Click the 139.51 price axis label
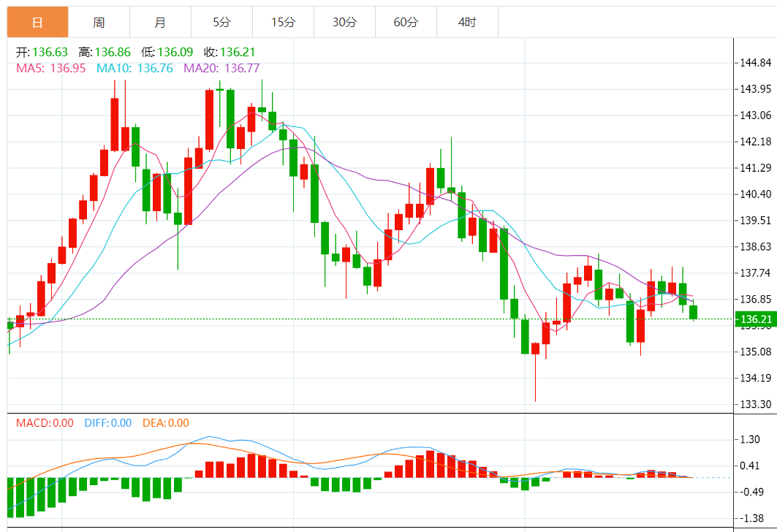The image size is (777, 532). [756, 221]
